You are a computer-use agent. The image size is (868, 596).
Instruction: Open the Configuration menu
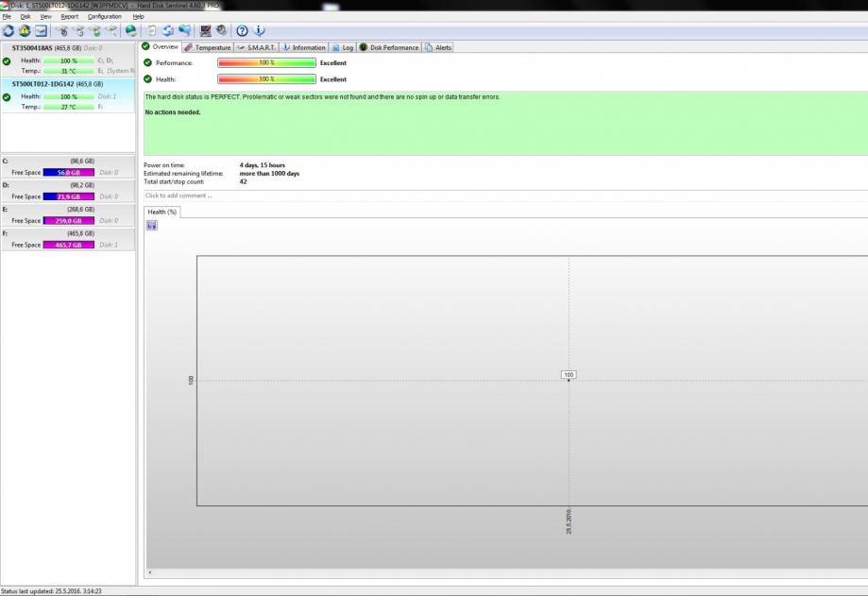tap(104, 17)
